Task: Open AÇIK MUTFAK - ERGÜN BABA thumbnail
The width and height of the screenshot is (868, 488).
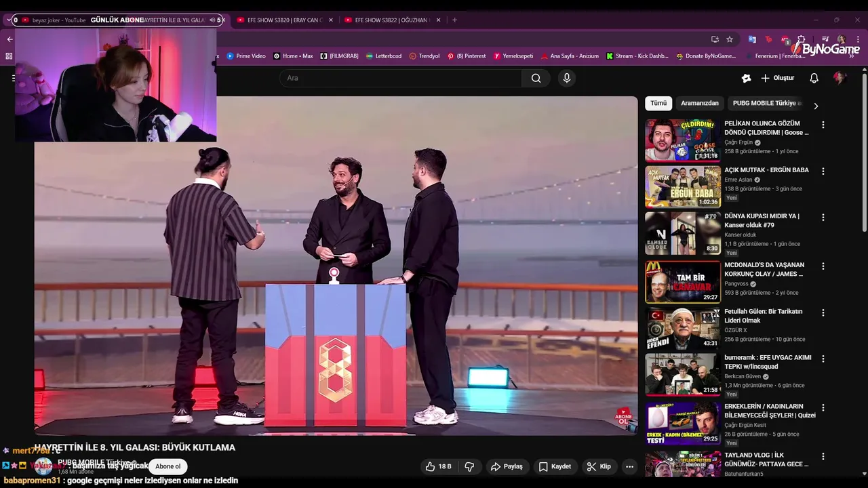Action: 682,186
